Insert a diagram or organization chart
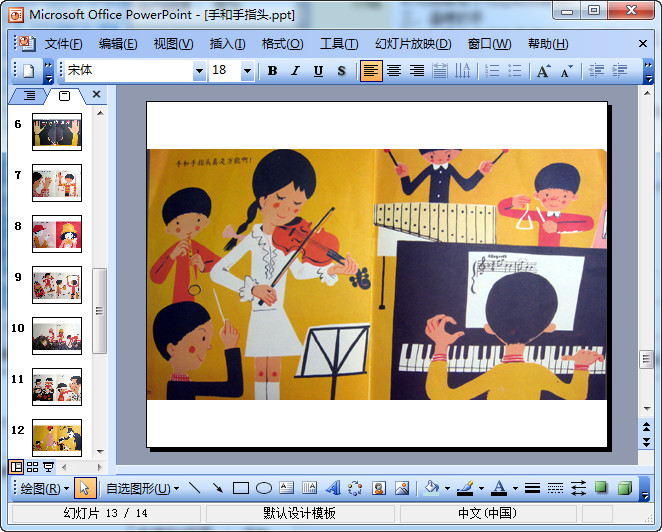 pos(355,489)
